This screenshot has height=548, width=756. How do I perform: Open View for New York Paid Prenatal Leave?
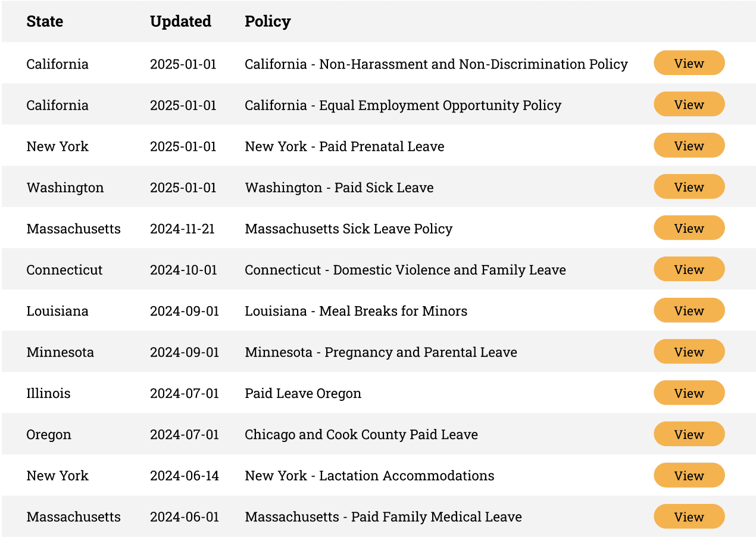coord(689,145)
